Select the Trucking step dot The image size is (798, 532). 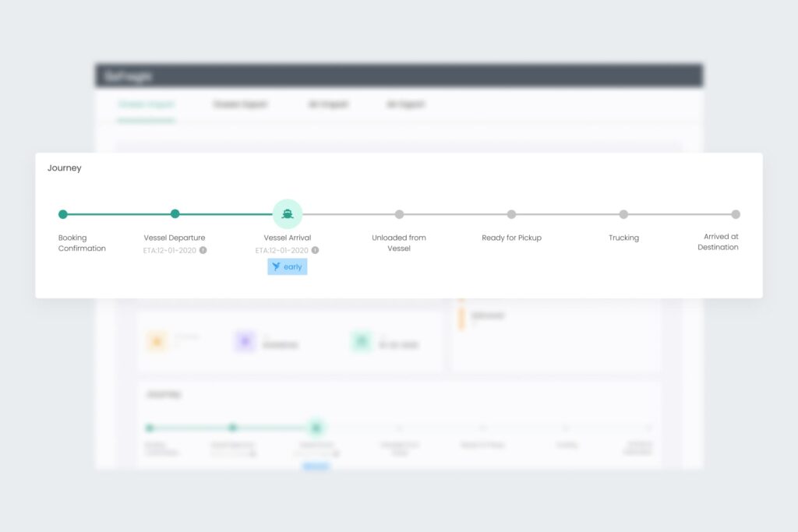point(623,214)
